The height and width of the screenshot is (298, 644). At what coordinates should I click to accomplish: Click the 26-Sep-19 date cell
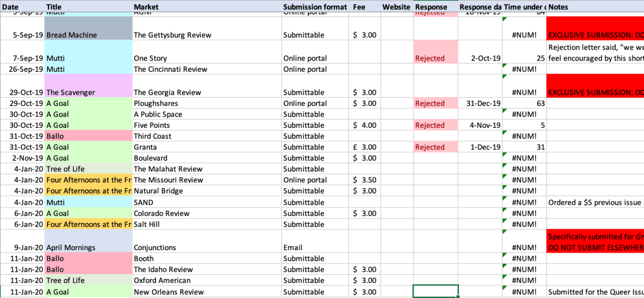pyautogui.click(x=22, y=69)
